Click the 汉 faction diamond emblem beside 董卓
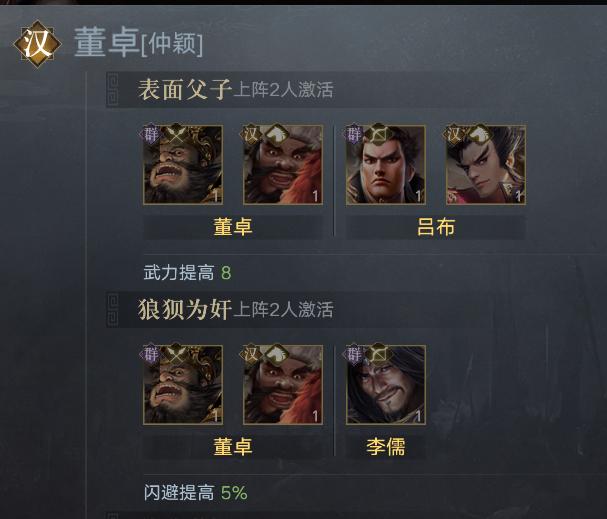Viewport: 607px width, 519px height. point(38,44)
